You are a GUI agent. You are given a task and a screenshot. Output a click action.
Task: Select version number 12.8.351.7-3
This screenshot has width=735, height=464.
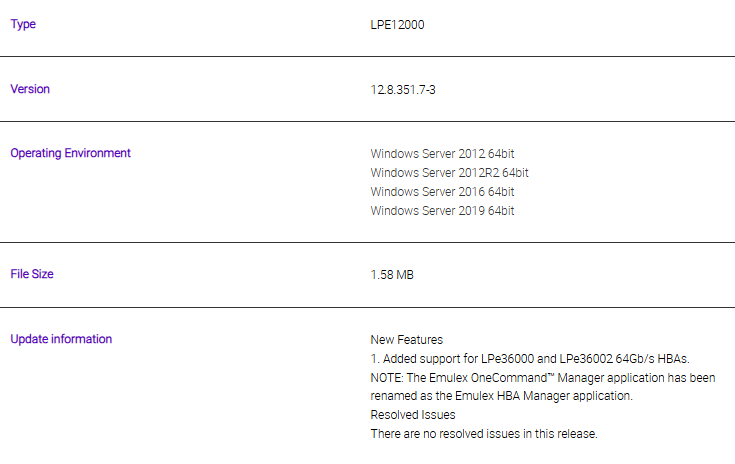(403, 90)
